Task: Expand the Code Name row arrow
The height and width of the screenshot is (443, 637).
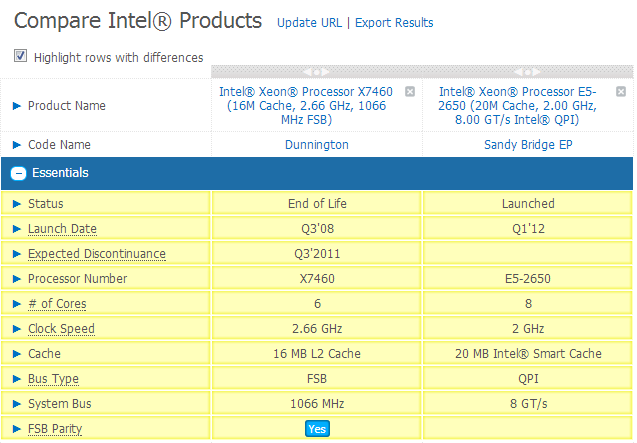Action: point(17,145)
